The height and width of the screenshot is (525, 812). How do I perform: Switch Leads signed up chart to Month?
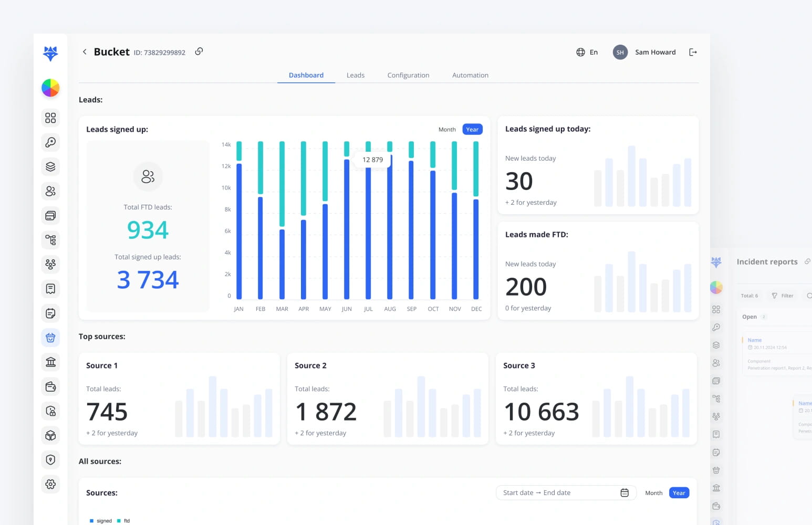(447, 130)
